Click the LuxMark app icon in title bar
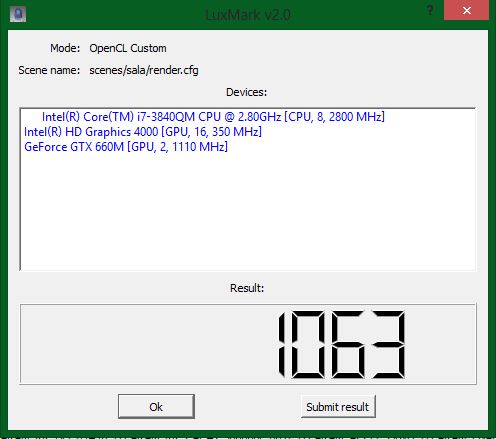The image size is (496, 439). (18, 14)
